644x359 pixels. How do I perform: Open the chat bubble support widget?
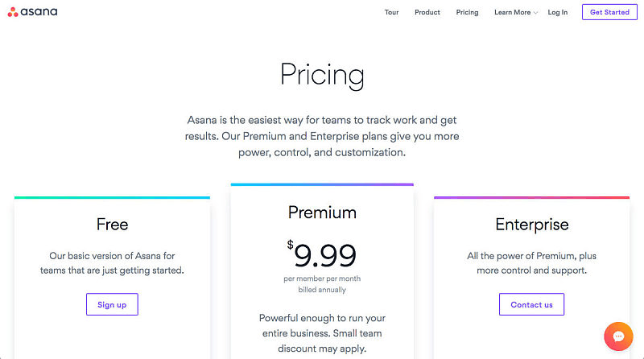click(618, 336)
